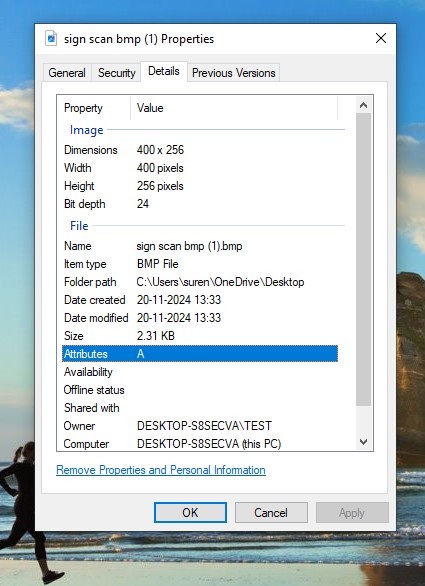Select the Dimensions row
Viewport: 425px width, 586px height.
[200, 150]
